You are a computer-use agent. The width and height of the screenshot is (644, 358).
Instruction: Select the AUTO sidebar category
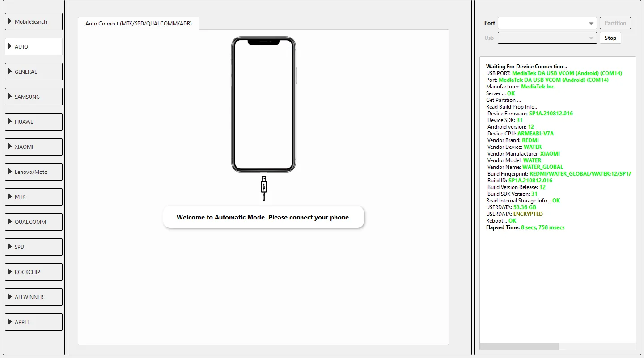[x=34, y=47]
